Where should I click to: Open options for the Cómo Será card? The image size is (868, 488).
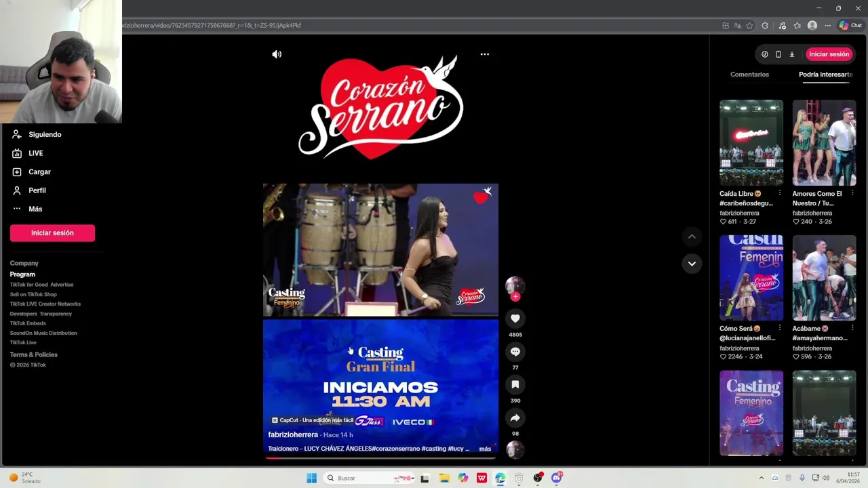click(779, 328)
